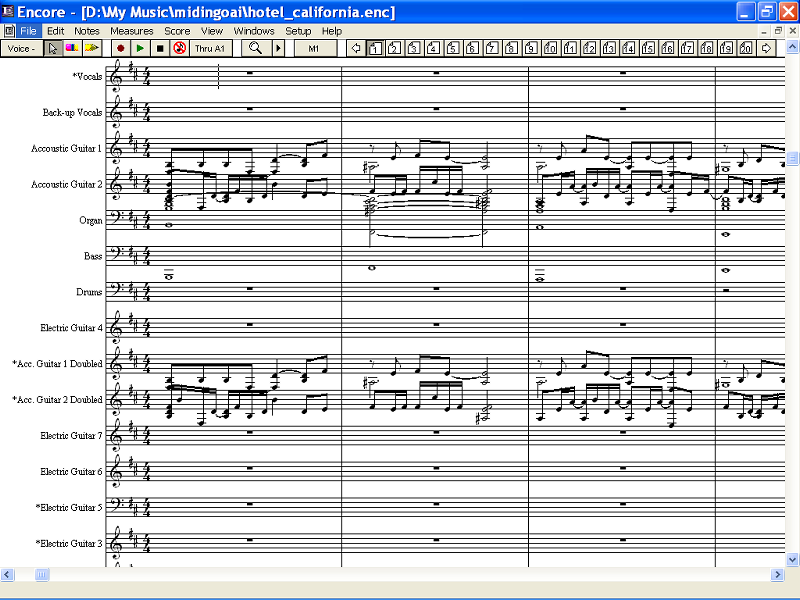The height and width of the screenshot is (600, 800).
Task: Go to next page with right arrow
Action: 766,48
